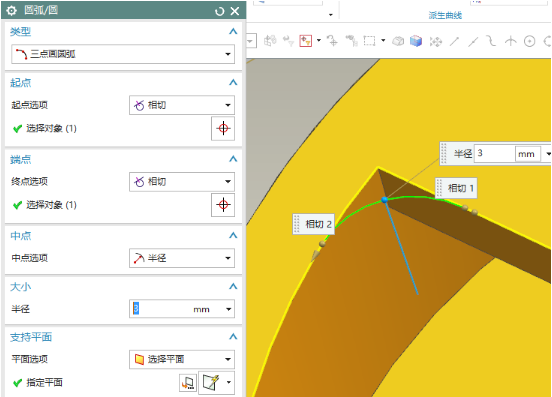Collapse the Size section

click(233, 286)
